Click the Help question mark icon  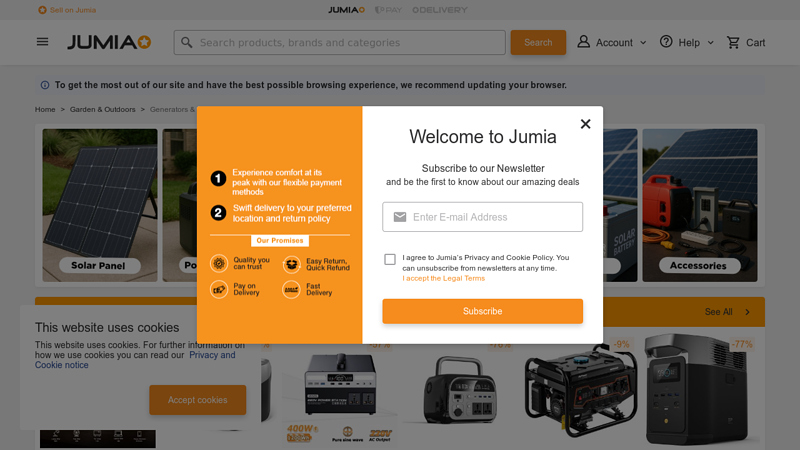coord(666,42)
